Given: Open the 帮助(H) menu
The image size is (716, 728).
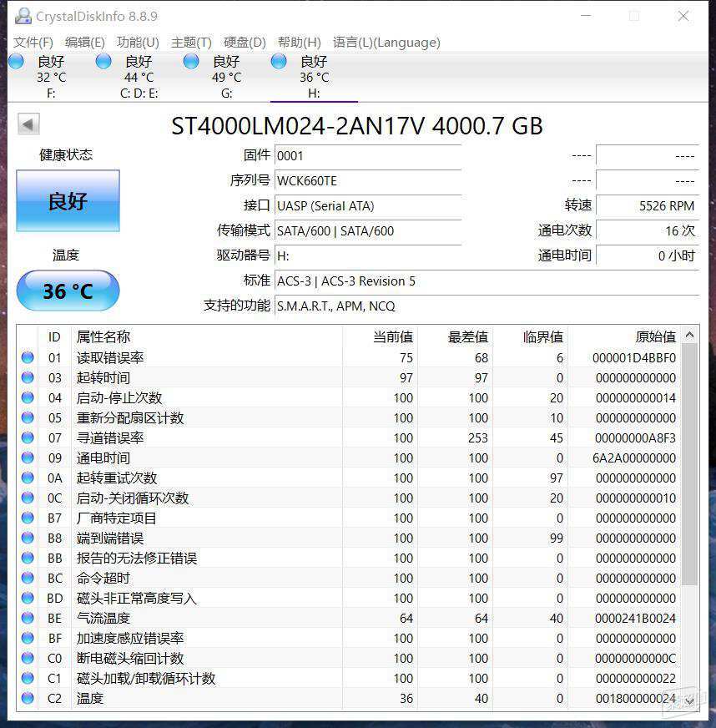Looking at the screenshot, I should tap(300, 43).
